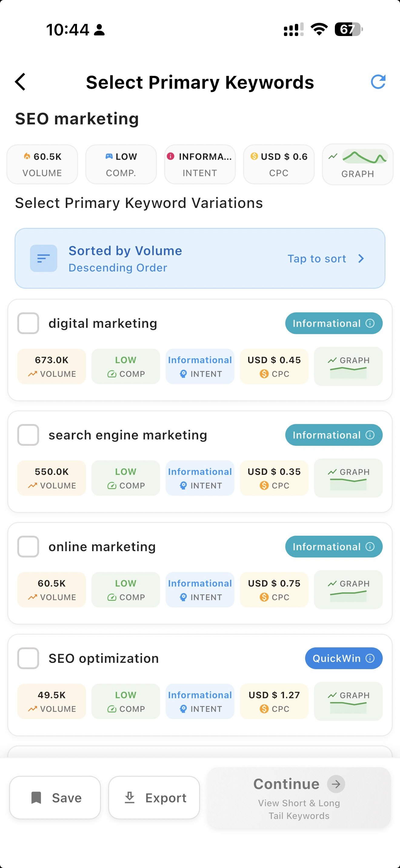Tap the info icon on digital marketing's Informational badge

pos(370,323)
